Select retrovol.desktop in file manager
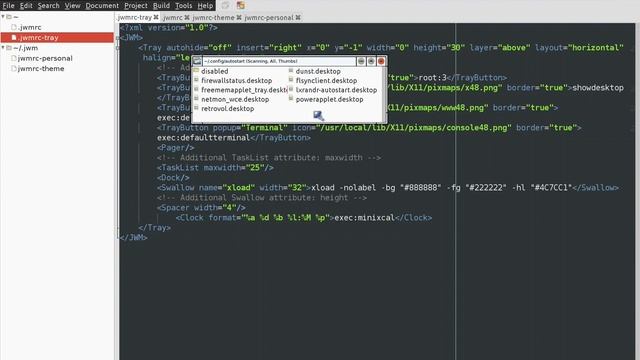Viewport: 640px width, 360px height. pyautogui.click(x=227, y=109)
